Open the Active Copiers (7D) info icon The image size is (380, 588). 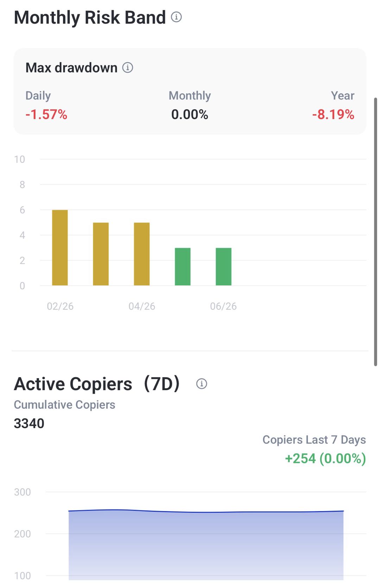point(201,383)
